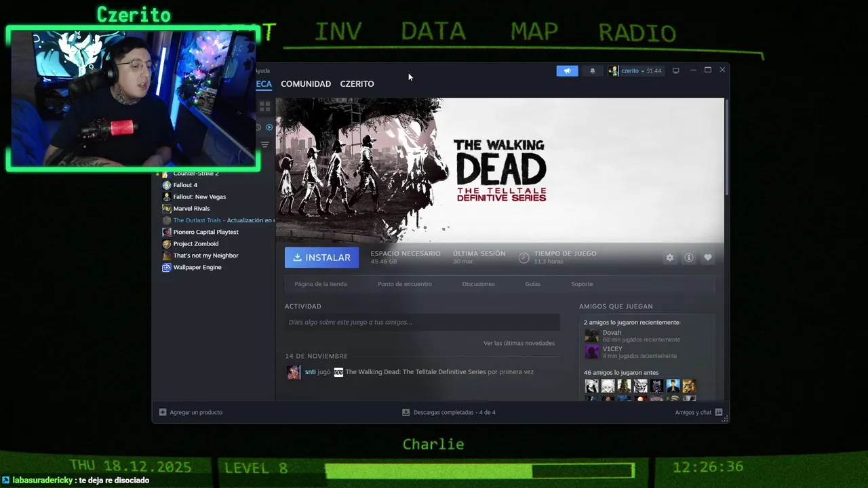Viewport: 868px width, 488px height.
Task: Open the game information icon
Action: pos(689,258)
